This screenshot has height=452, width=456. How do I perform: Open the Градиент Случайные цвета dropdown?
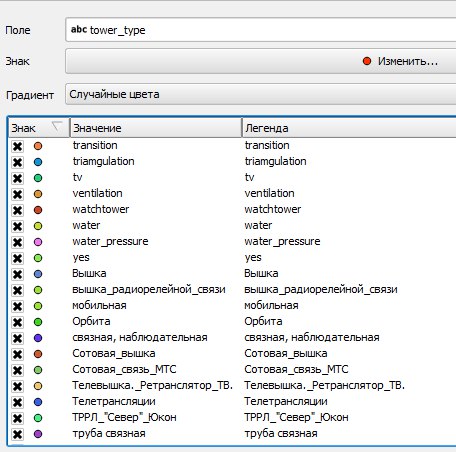[x=261, y=94]
